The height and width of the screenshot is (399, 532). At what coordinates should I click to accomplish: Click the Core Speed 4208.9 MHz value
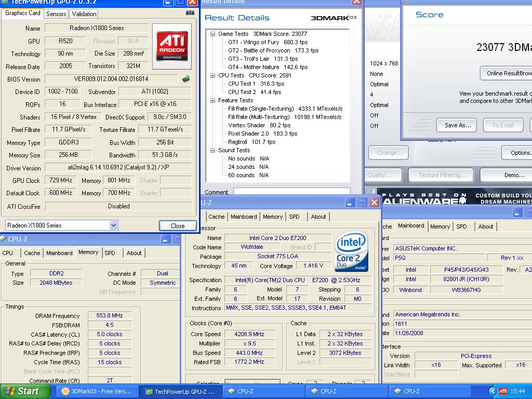click(249, 334)
